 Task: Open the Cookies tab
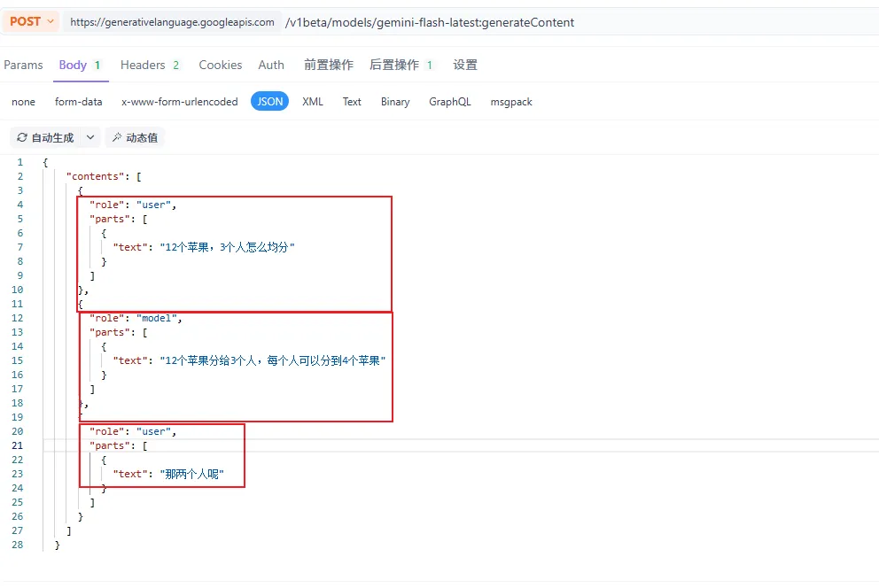point(220,65)
